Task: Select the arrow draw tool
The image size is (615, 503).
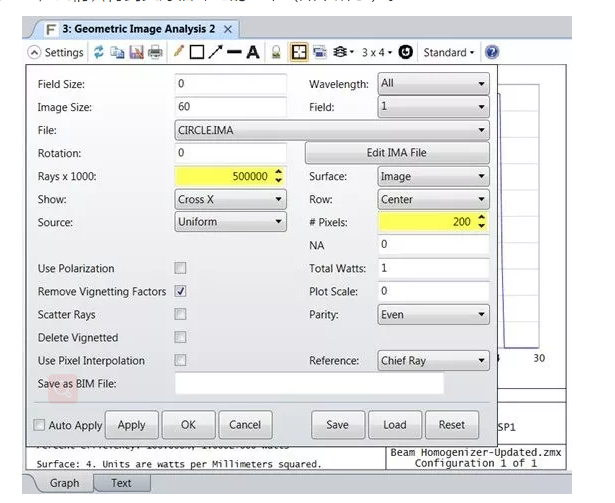Action: (x=215, y=52)
